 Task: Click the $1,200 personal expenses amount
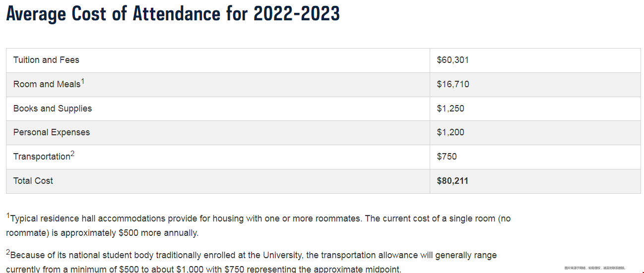pyautogui.click(x=451, y=132)
